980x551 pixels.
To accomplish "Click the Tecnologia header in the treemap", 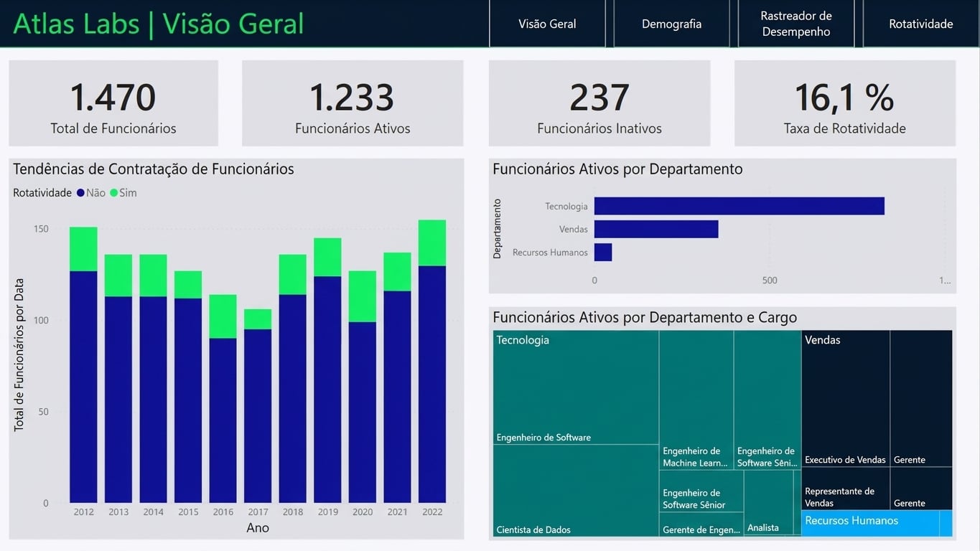I will tap(523, 340).
